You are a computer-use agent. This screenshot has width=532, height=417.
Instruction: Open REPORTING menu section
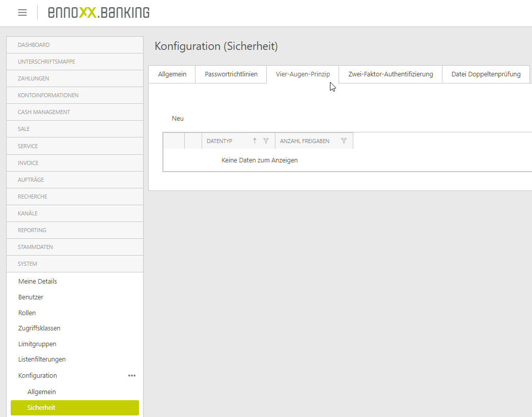[x=75, y=230]
